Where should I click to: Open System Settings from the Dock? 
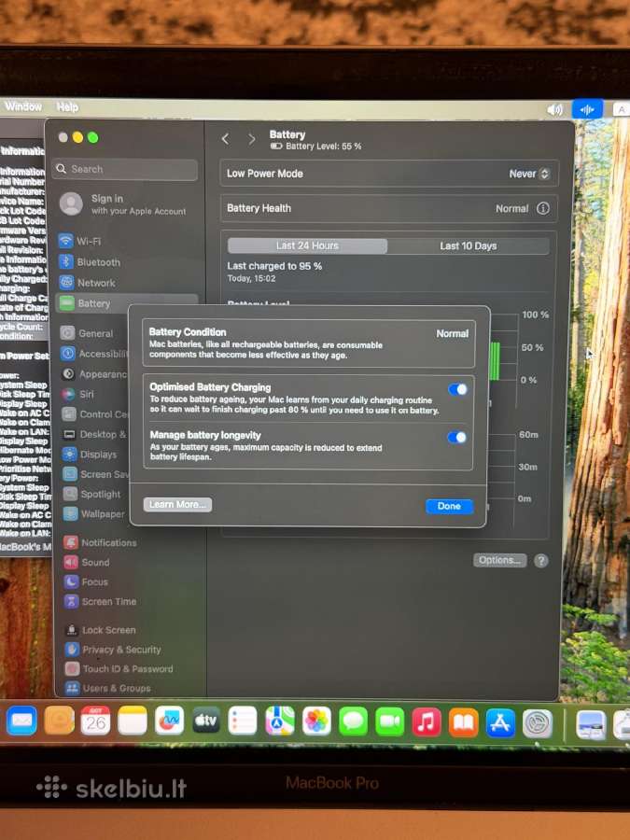coord(537,723)
